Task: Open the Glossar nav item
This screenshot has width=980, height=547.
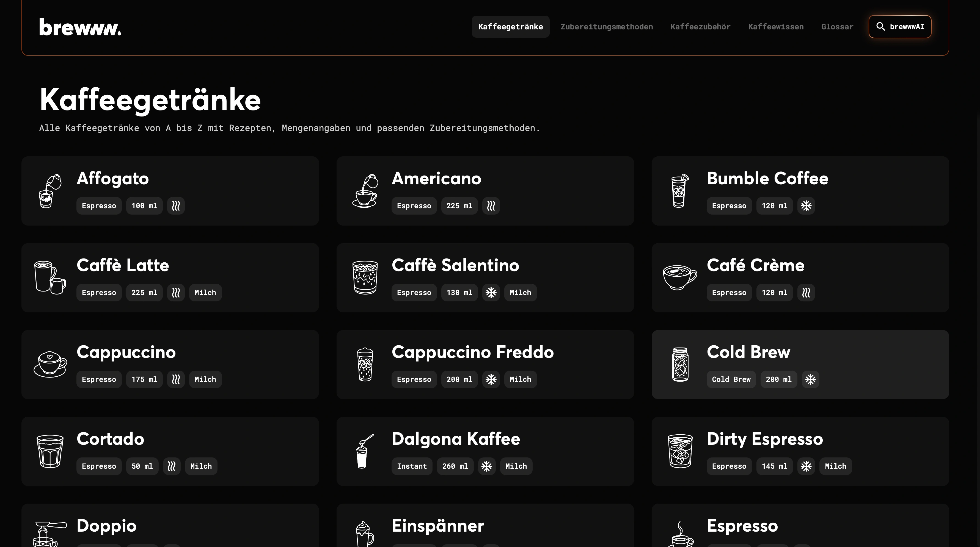Action: tap(837, 27)
